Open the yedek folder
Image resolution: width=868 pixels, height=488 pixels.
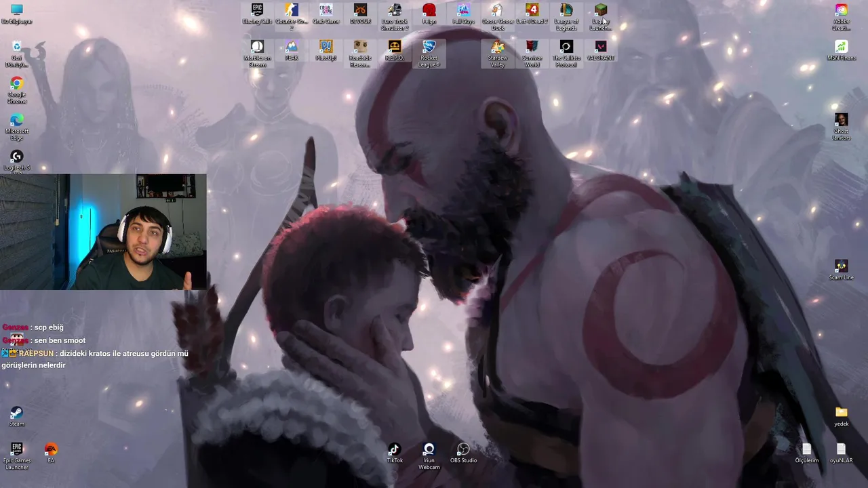841,416
